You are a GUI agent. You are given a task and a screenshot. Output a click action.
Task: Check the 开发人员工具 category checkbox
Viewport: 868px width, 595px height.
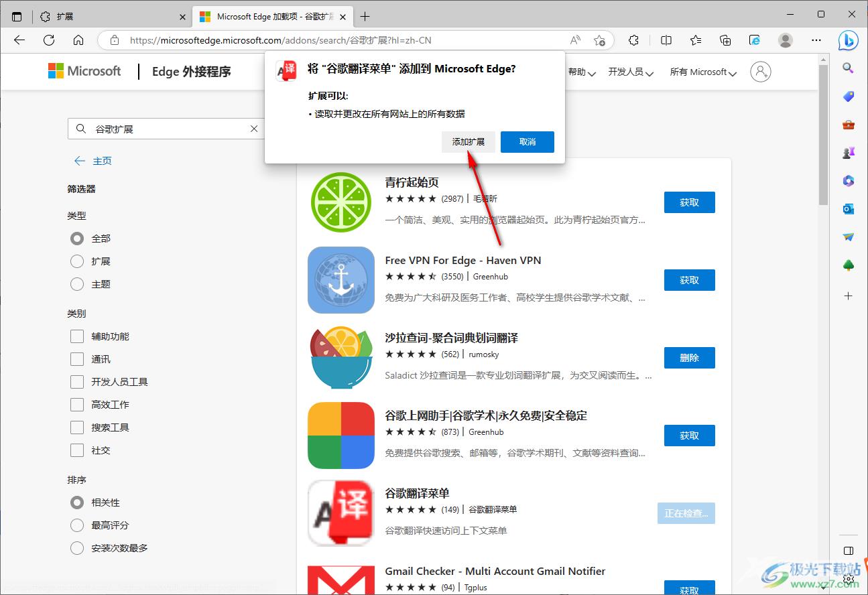pyautogui.click(x=77, y=382)
